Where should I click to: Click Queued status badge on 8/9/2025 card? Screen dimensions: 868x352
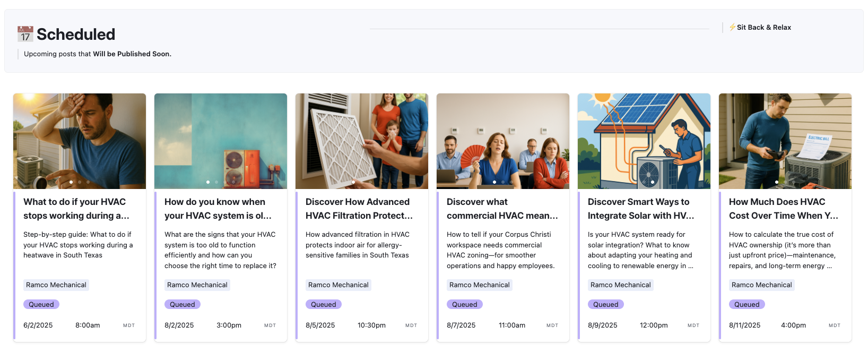tap(606, 304)
